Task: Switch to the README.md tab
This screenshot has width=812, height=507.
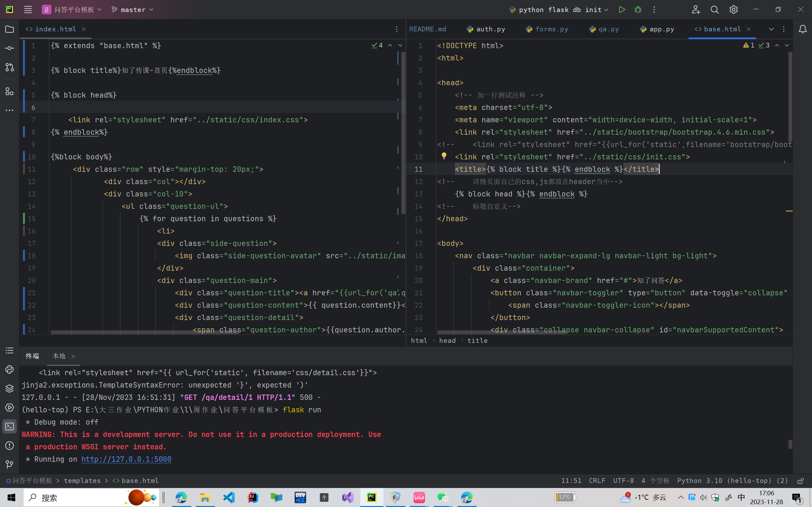Action: 428,29
